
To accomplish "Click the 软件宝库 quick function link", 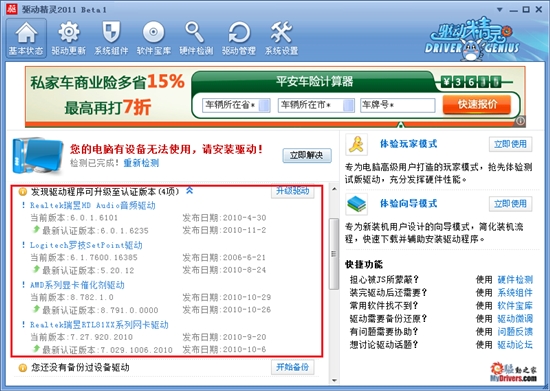I will 515,305.
